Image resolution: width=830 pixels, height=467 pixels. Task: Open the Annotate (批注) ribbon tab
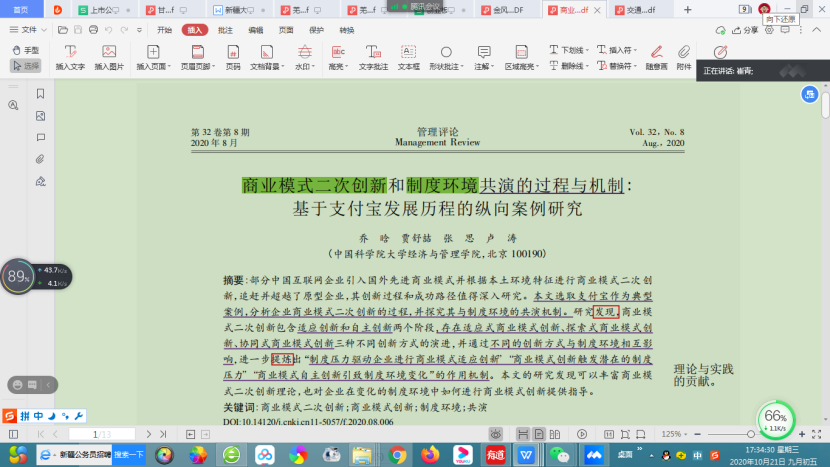[x=225, y=30]
